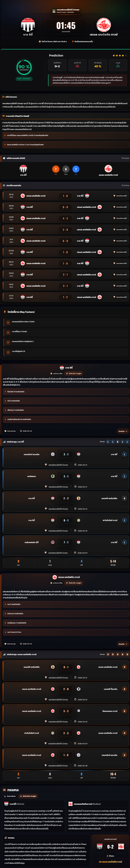130x868 pixels.
Task: Expand Hemel Hempstead Town analysis read-more dropdown
Action: pos(123,644)
